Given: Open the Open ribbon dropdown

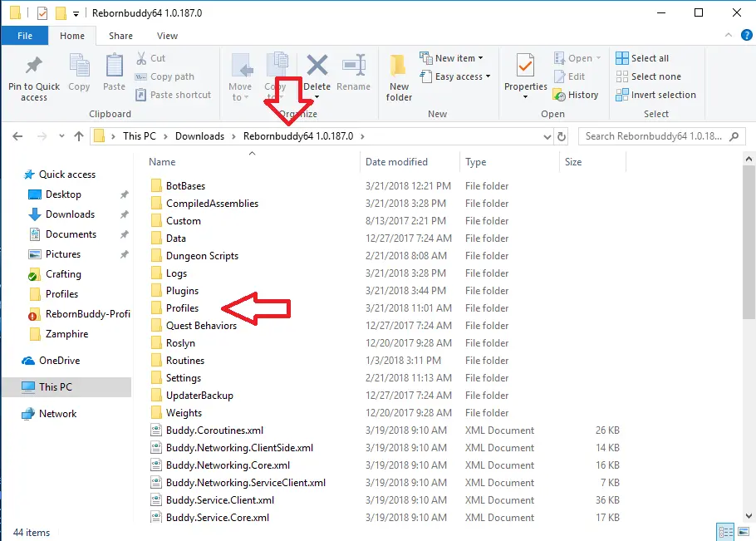Looking at the screenshot, I should coord(577,58).
